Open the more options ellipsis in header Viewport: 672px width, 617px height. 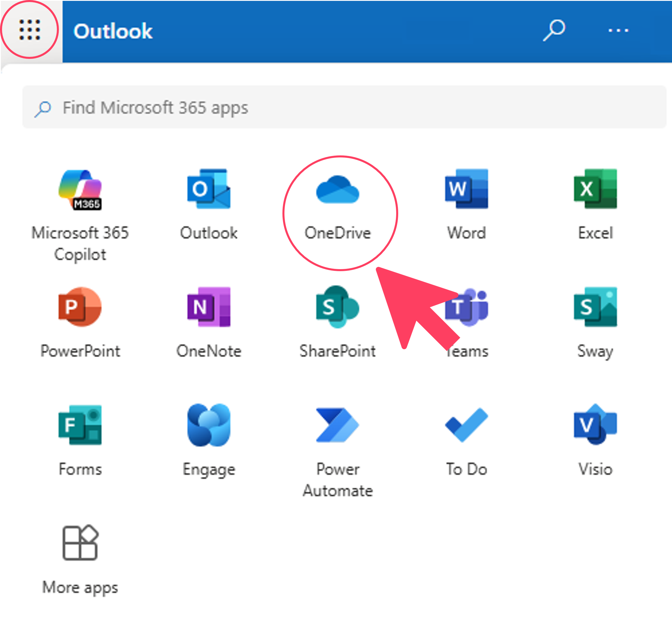(618, 31)
